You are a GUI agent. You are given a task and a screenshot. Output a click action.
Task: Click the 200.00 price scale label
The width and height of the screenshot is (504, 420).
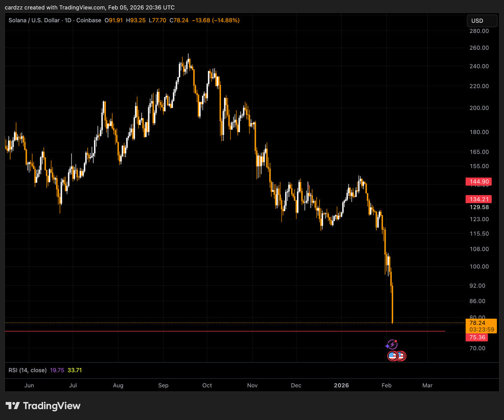pyautogui.click(x=479, y=108)
